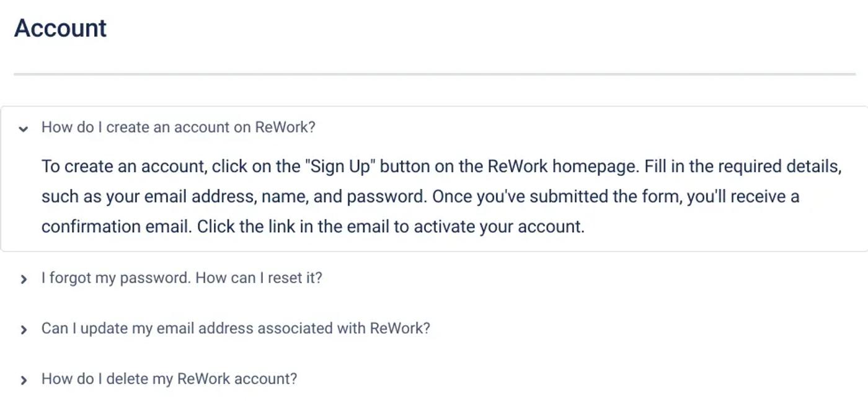Screen dimensions: 868x412
Task: Open the "How do I delete my ReWork account?" question
Action: [169, 379]
